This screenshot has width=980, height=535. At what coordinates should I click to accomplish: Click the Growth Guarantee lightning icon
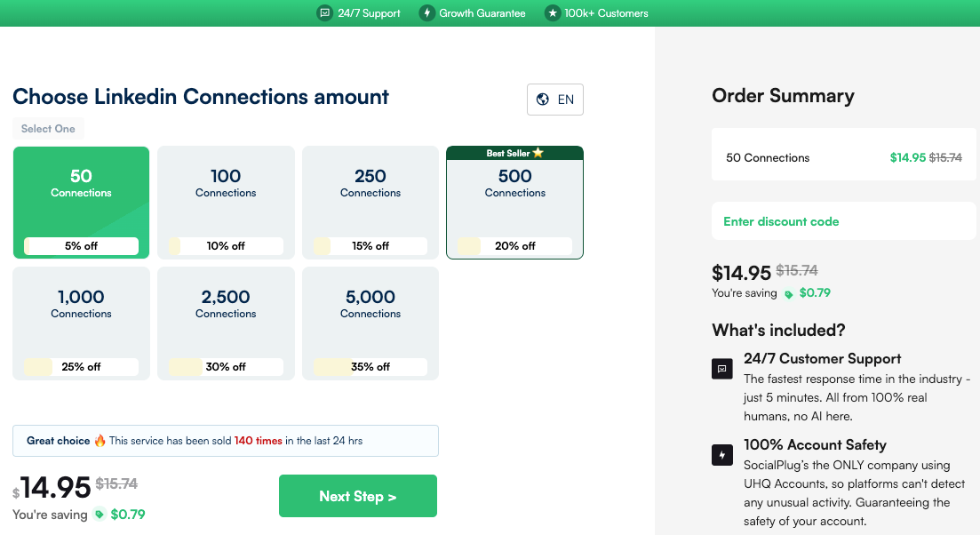[426, 13]
